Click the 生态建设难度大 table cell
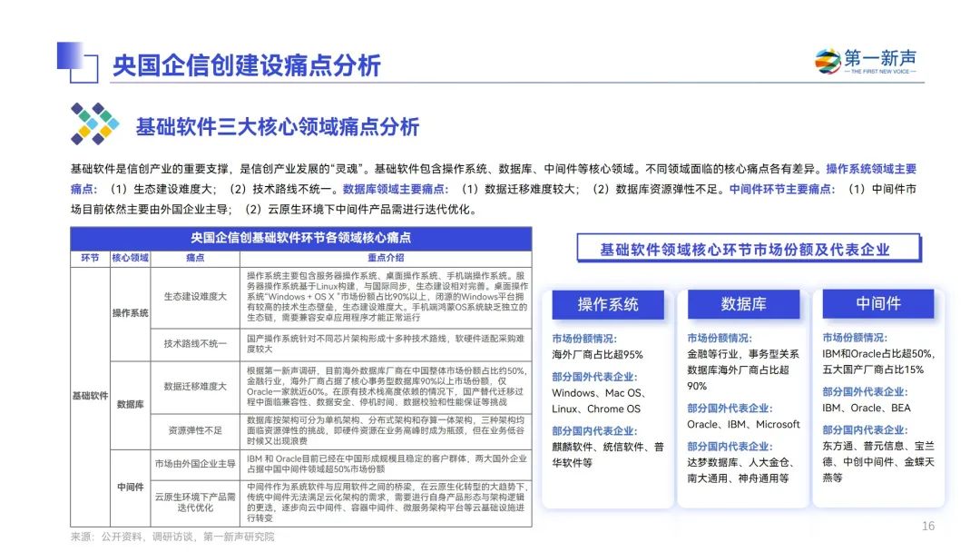The image size is (980, 552). [195, 297]
